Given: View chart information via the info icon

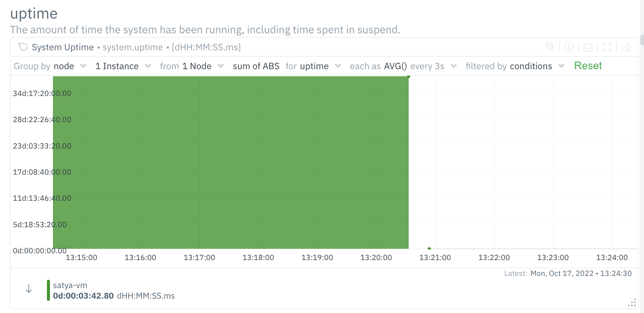Looking at the screenshot, I should point(569,47).
